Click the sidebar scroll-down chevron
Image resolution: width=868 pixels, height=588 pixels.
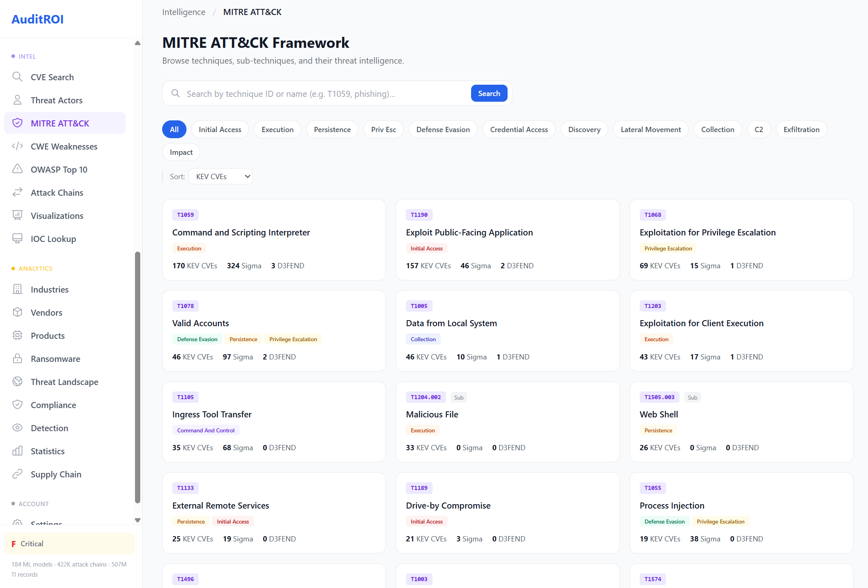pos(138,520)
